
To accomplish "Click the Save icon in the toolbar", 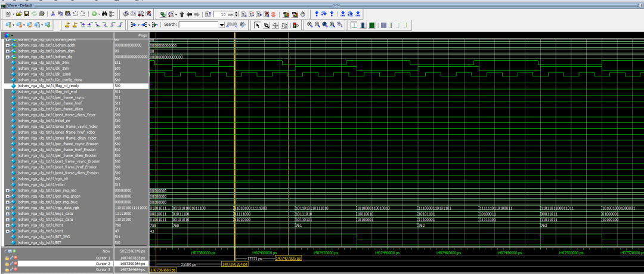I will pyautogui.click(x=27, y=13).
